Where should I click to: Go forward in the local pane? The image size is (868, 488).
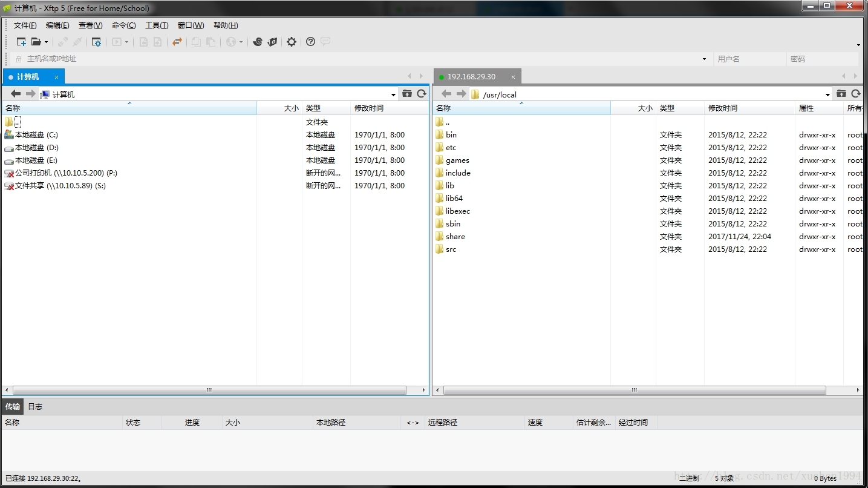click(30, 94)
